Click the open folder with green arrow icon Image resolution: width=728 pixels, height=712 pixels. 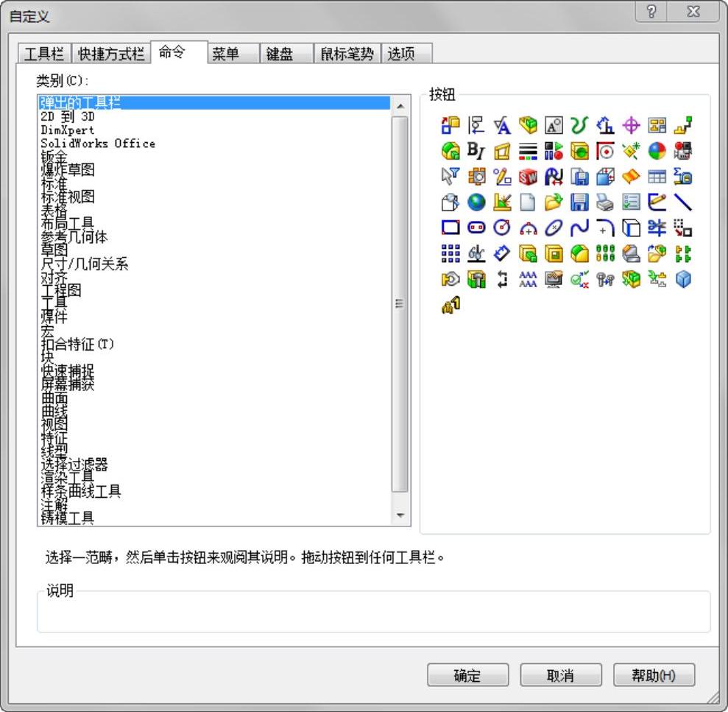point(554,202)
